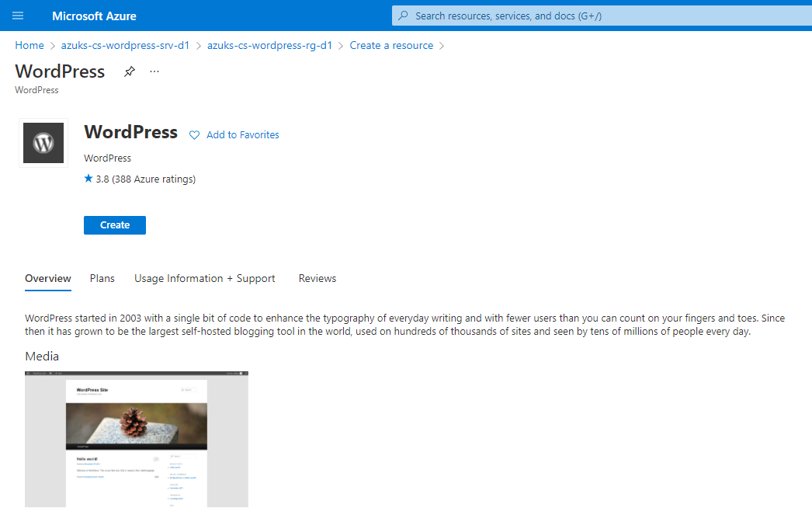
Task: Expand the chevron after Create a resource
Action: tap(442, 46)
